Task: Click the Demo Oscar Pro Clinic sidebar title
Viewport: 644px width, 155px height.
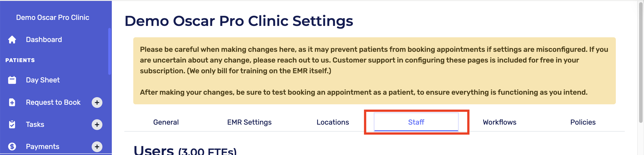Action: [x=53, y=17]
